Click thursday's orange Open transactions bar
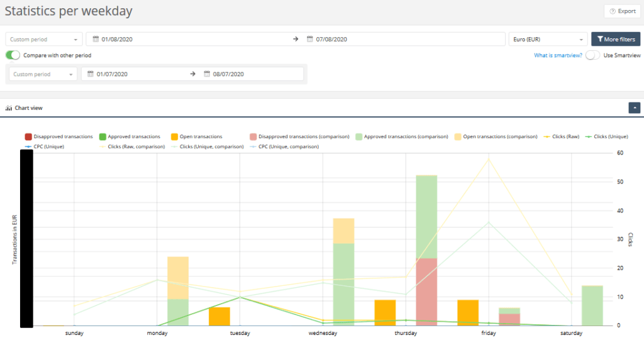This screenshot has height=345, width=644. [385, 313]
